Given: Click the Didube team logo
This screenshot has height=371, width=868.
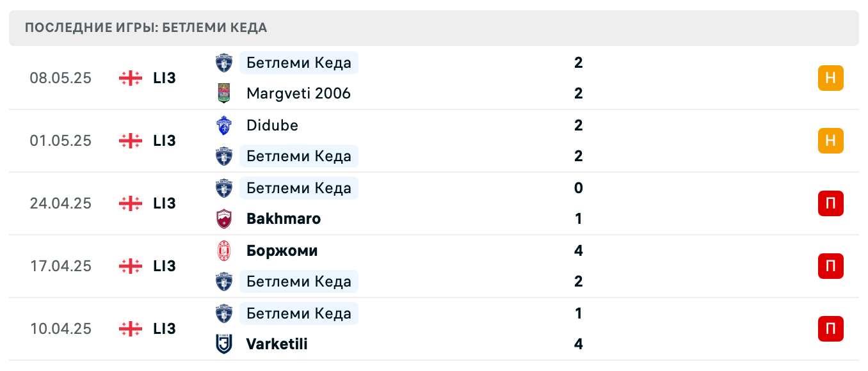Looking at the screenshot, I should click(x=223, y=125).
